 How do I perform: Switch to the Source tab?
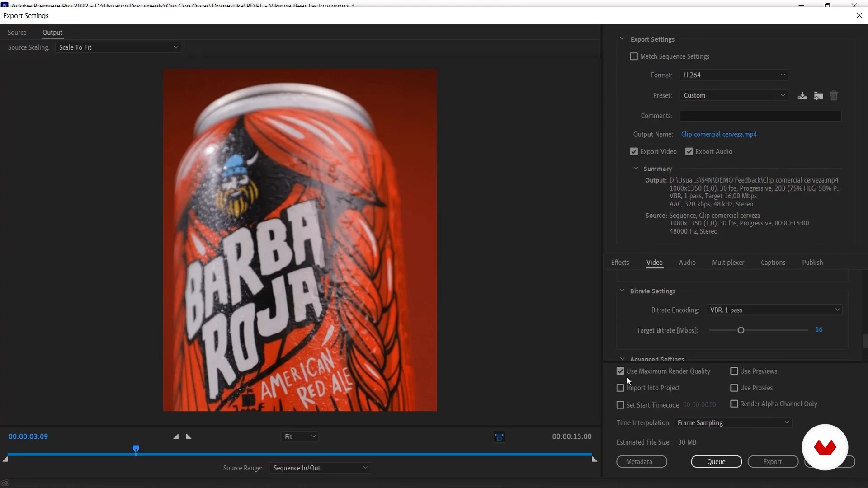[x=17, y=33]
